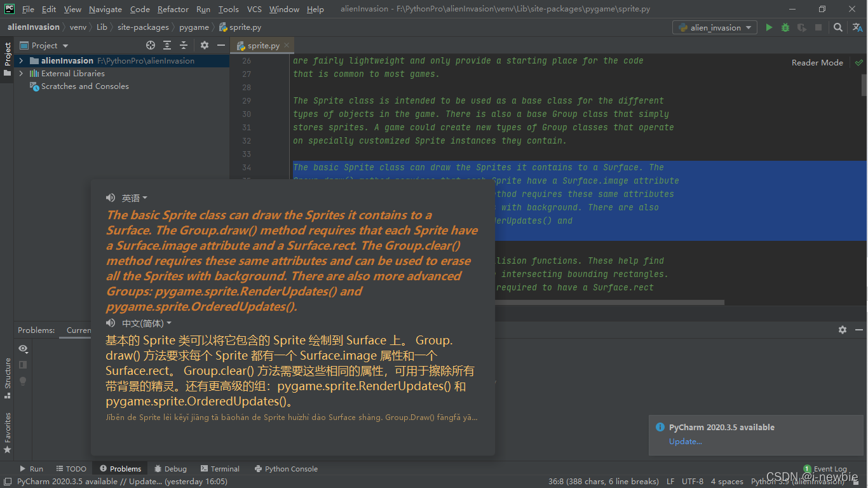Open Search Everywhere magnifier icon
The height and width of the screenshot is (488, 868).
[838, 27]
